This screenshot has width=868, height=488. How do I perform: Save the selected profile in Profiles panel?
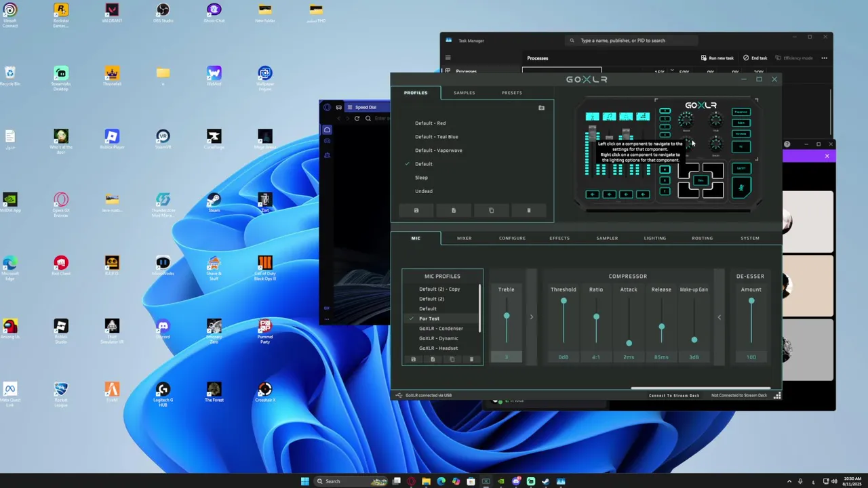click(416, 210)
